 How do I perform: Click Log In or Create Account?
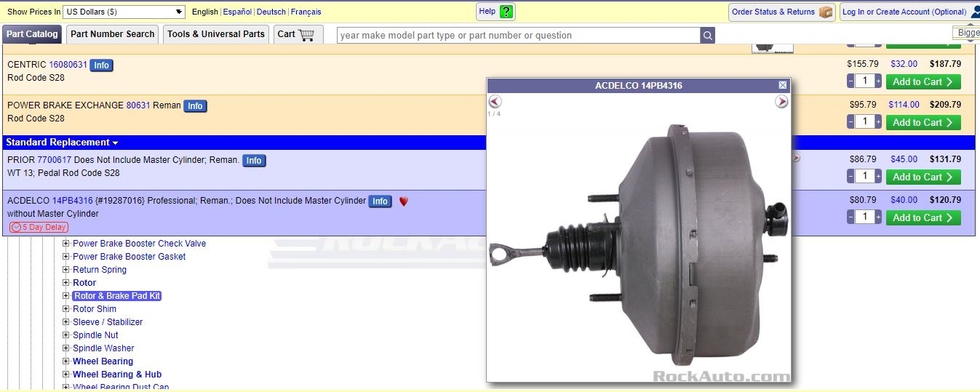(909, 12)
